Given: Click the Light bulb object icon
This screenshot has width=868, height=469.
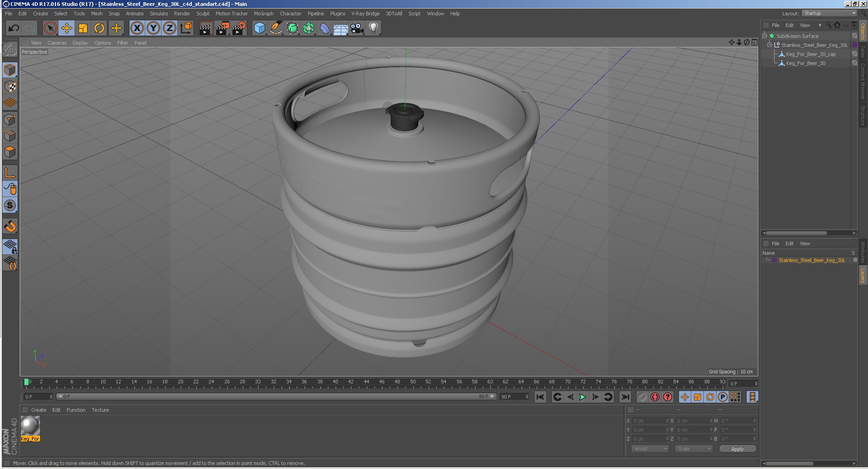Looking at the screenshot, I should pos(373,28).
